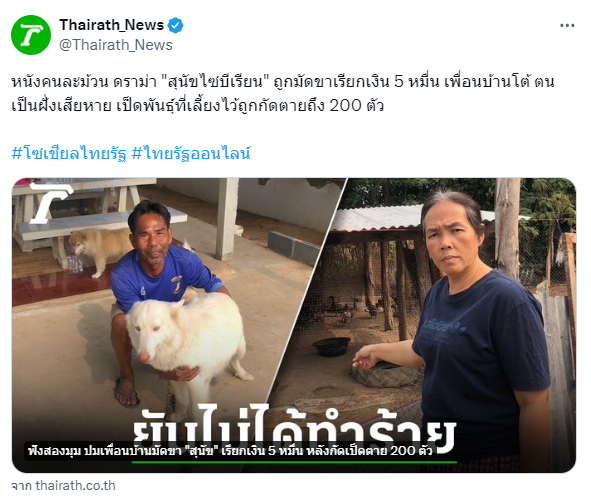Screen dimensions: 591x499
Task: Open hashtag #ไทยรัฐออนไลน์
Action: [x=191, y=153]
